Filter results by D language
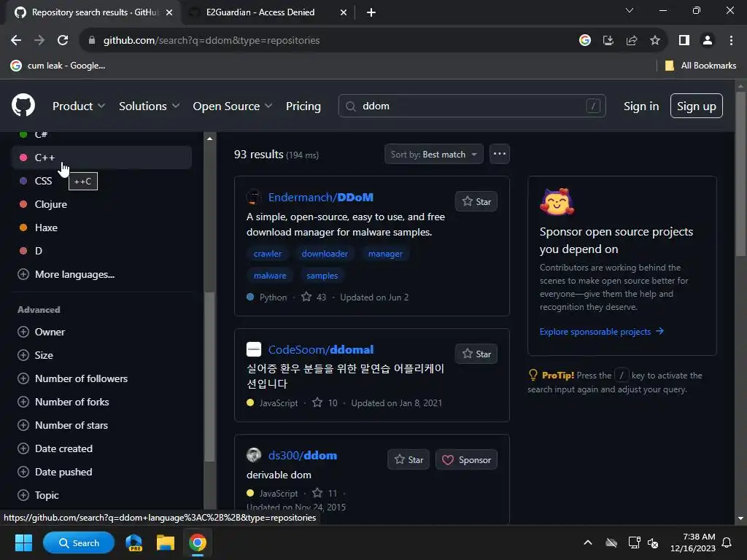 click(x=101, y=251)
